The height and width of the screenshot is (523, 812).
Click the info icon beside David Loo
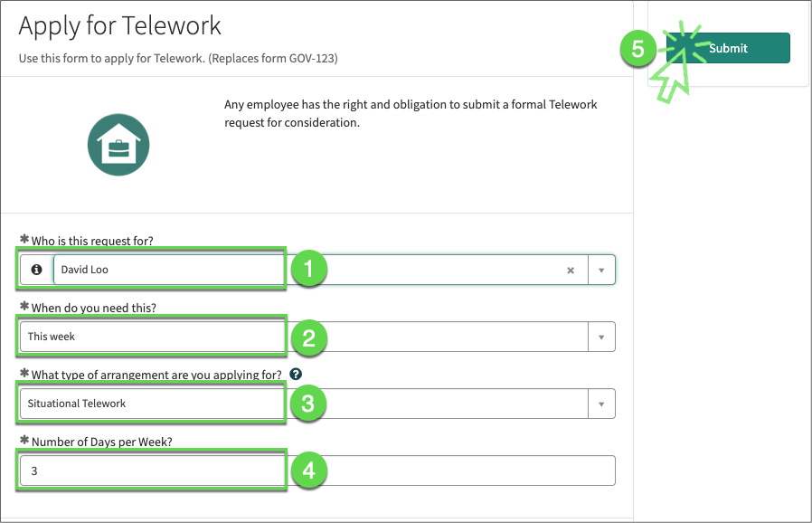coord(36,270)
